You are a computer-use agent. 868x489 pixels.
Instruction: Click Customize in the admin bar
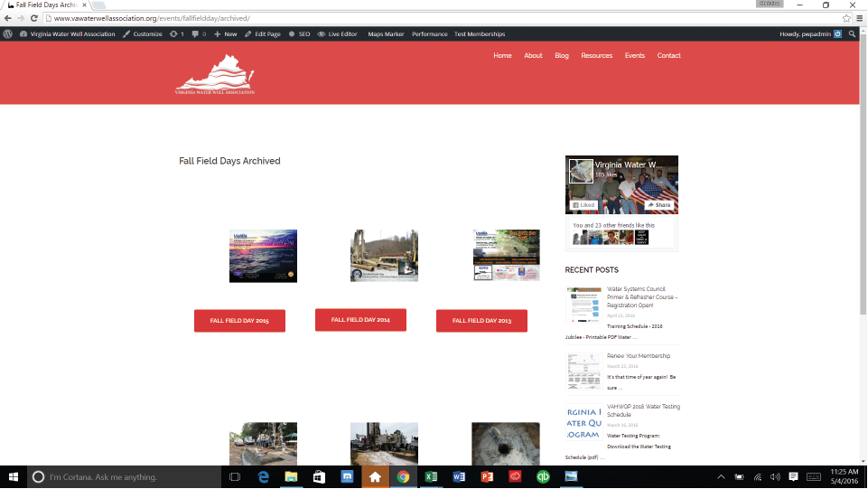pyautogui.click(x=143, y=33)
